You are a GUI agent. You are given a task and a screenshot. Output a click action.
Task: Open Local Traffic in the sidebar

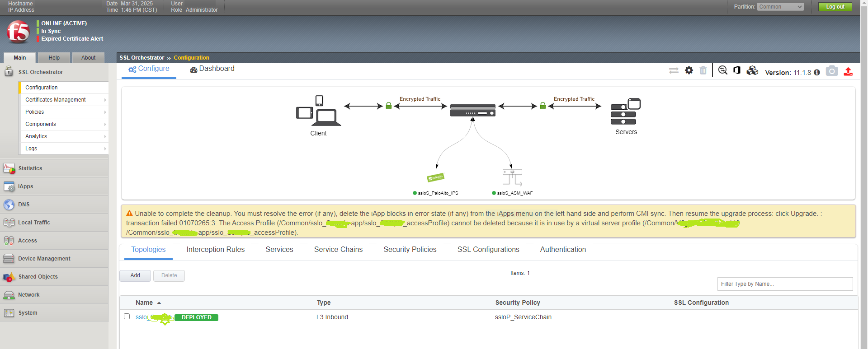pyautogui.click(x=54, y=223)
